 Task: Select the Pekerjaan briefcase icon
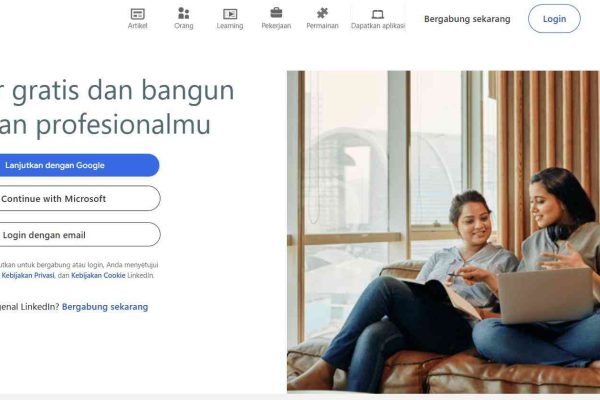pos(276,13)
